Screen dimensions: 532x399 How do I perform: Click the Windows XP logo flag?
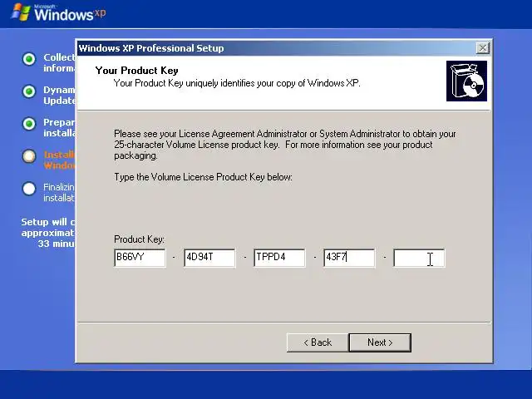pos(21,12)
